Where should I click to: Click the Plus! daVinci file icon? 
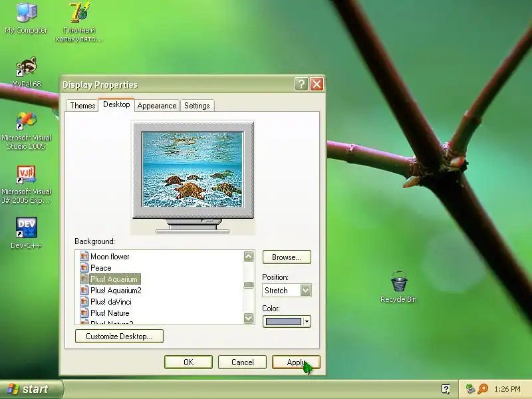(84, 301)
